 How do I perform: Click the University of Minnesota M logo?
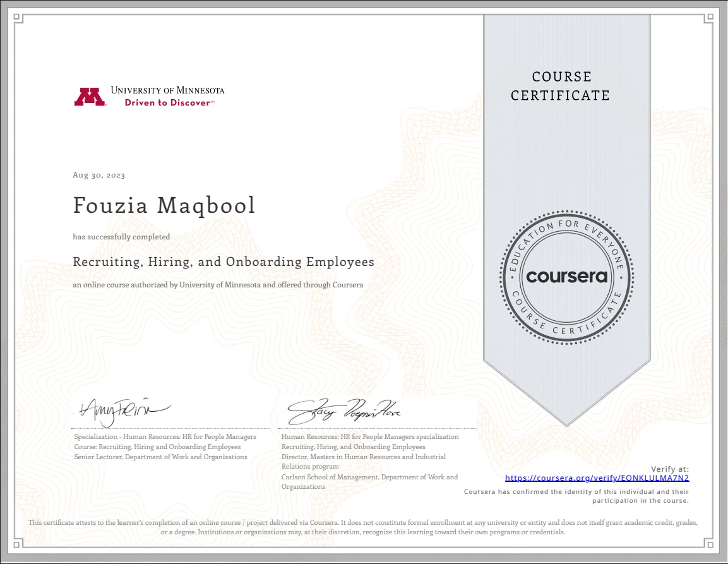pyautogui.click(x=90, y=97)
